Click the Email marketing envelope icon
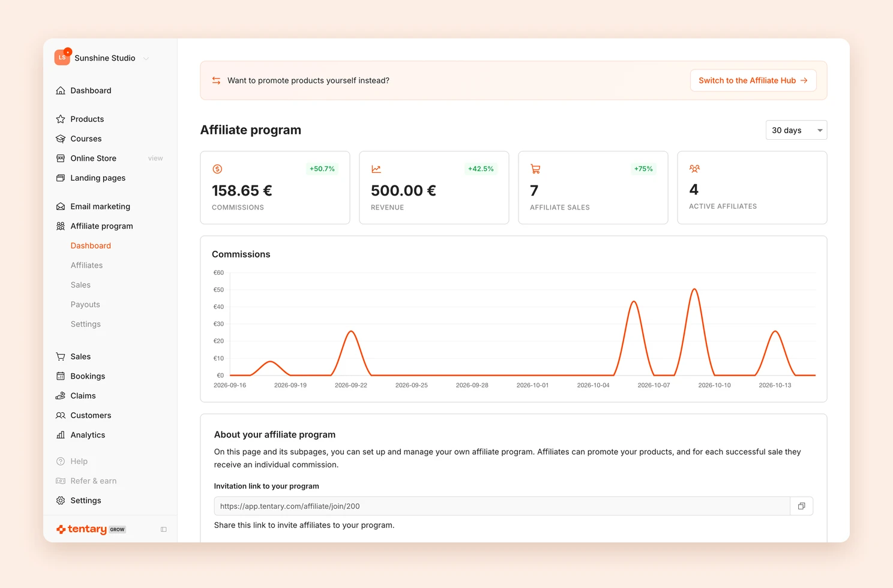893x588 pixels. tap(61, 206)
